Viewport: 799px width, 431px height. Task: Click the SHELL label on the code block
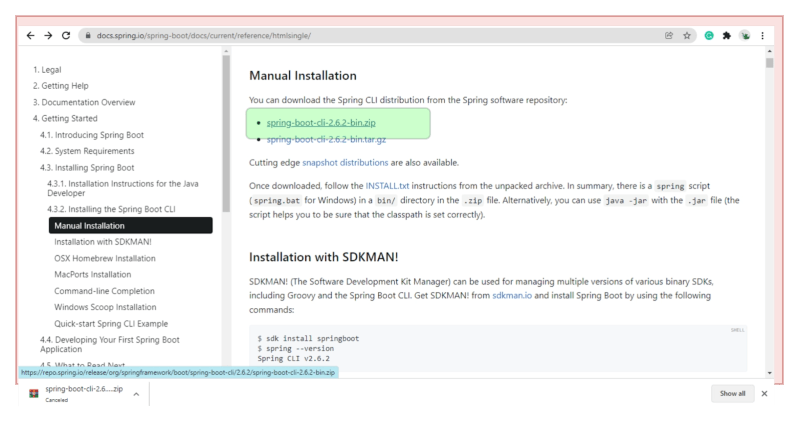(x=737, y=330)
